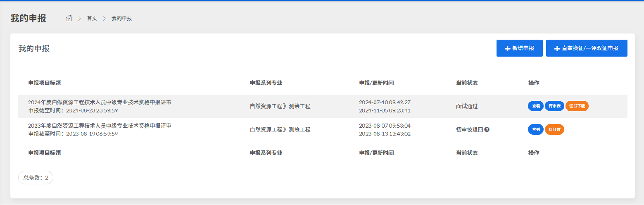Click the large 我的申报 page title
The image size is (644, 205).
click(29, 18)
